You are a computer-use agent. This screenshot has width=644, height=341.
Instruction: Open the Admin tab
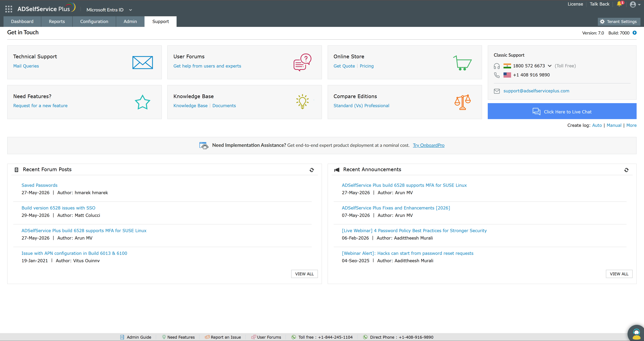[130, 22]
